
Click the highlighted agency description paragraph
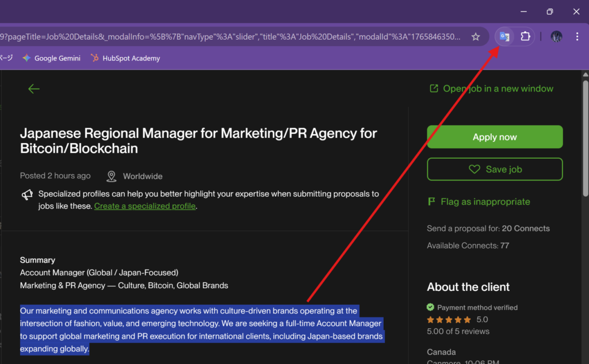coord(201,329)
